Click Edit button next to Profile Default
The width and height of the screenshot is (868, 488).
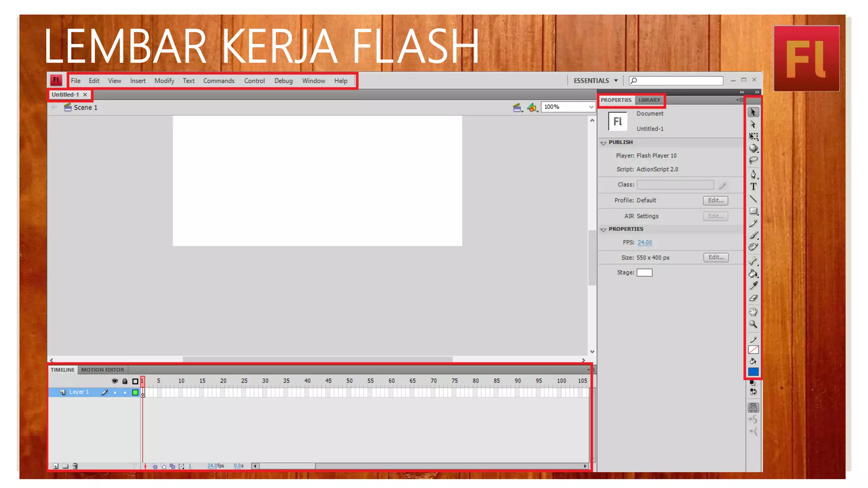(715, 200)
